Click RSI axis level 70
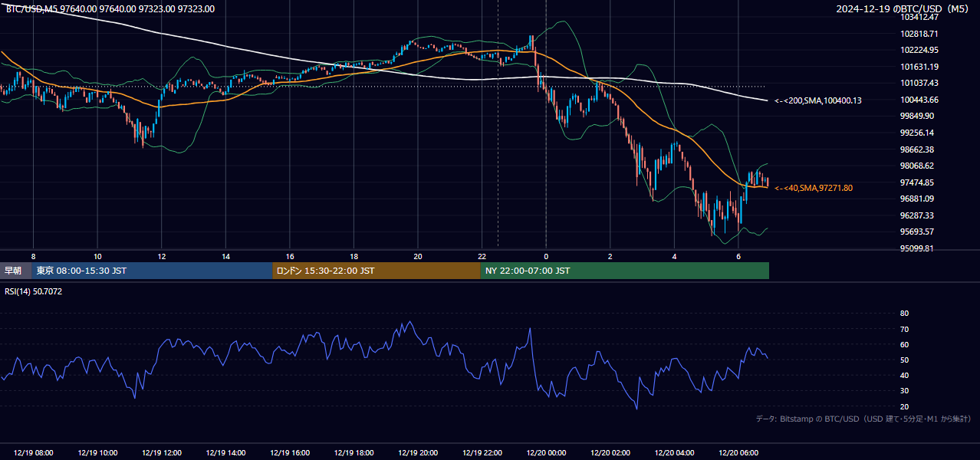The image size is (980, 460). point(904,329)
